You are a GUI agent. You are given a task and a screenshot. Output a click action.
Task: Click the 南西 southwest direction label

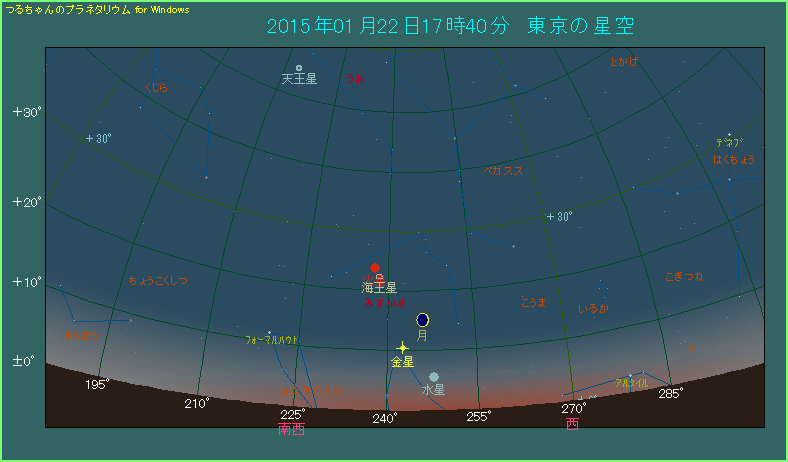click(291, 429)
